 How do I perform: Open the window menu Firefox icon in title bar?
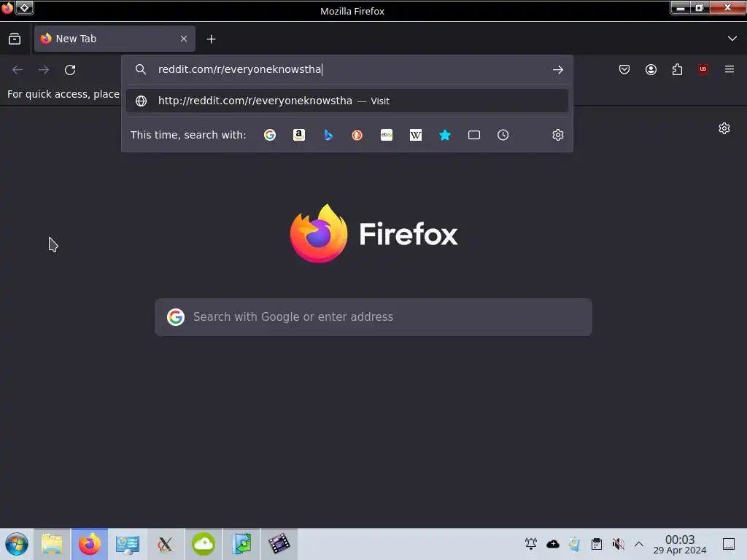tap(7, 8)
